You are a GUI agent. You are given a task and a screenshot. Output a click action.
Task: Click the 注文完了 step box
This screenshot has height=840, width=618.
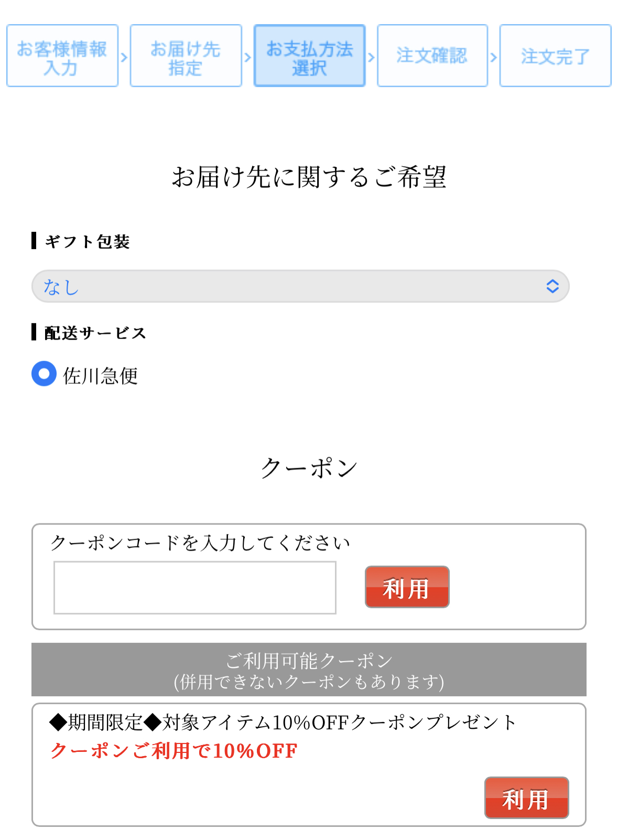point(555,56)
